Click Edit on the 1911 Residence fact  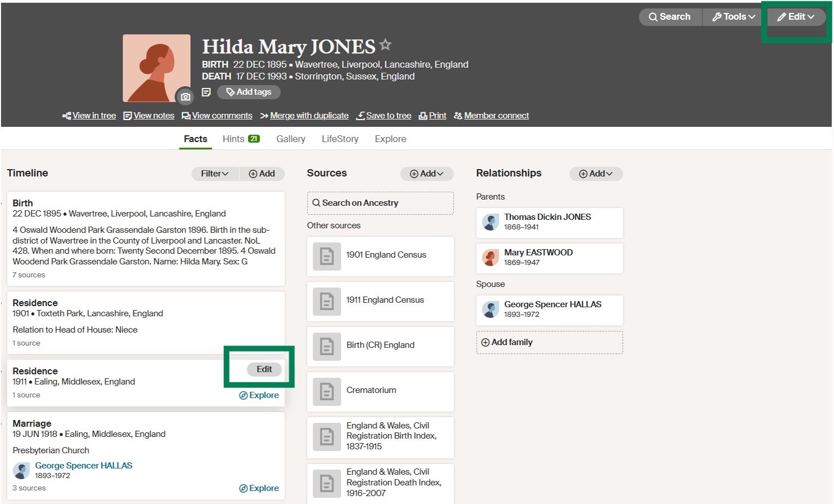264,369
